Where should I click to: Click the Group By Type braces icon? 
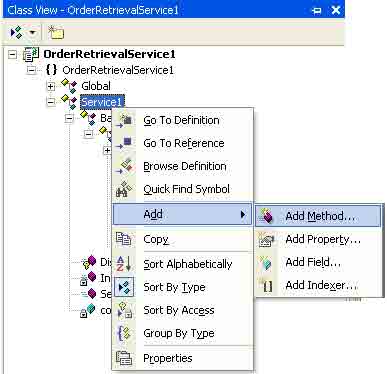click(124, 333)
